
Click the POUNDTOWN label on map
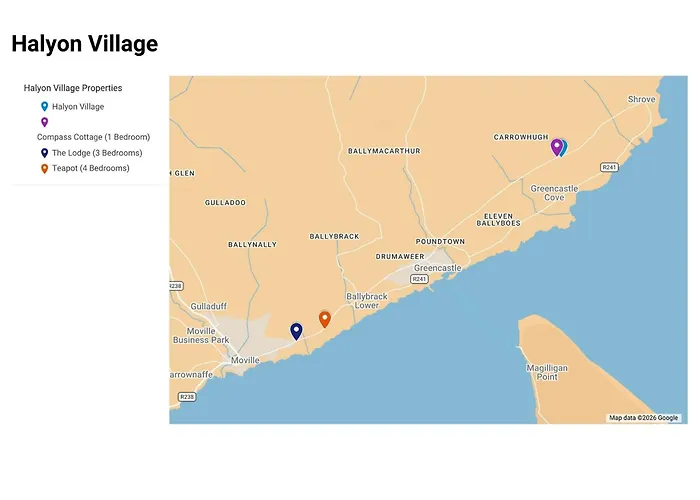click(x=440, y=242)
